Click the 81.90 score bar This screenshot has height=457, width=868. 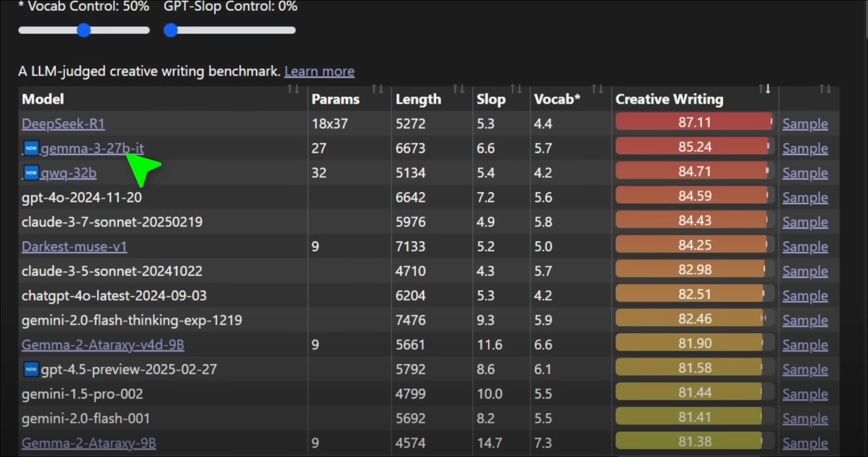695,343
